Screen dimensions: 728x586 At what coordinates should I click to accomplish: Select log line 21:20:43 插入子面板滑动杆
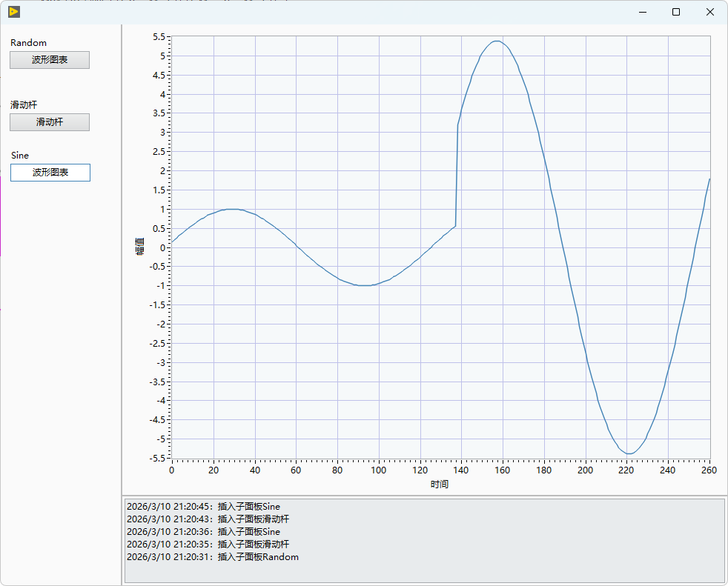point(208,519)
